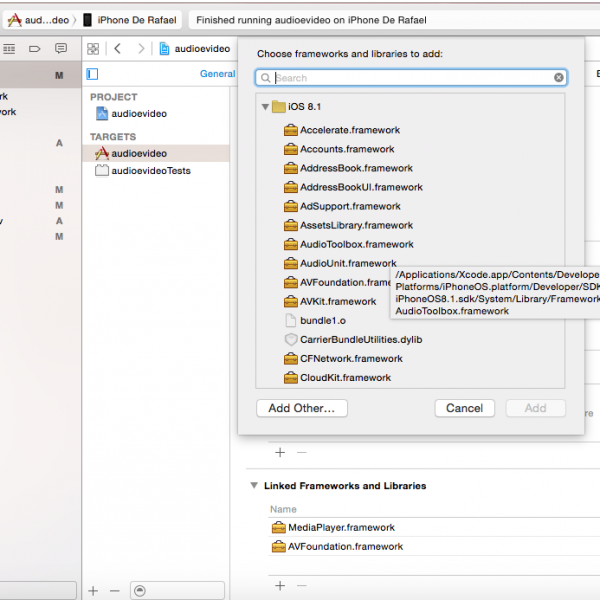Select Accelerate.framework

coord(350,130)
